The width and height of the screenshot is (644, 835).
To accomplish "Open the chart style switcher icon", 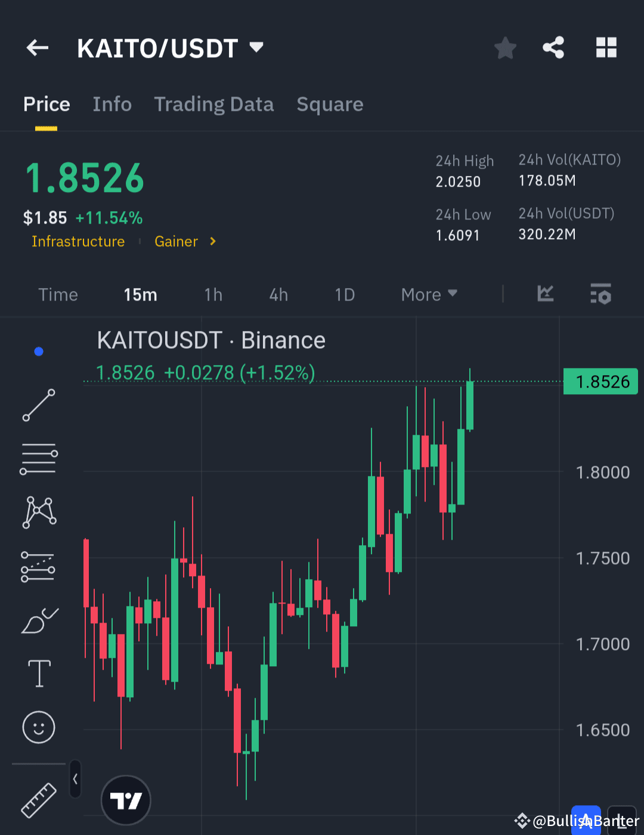I will coord(545,294).
